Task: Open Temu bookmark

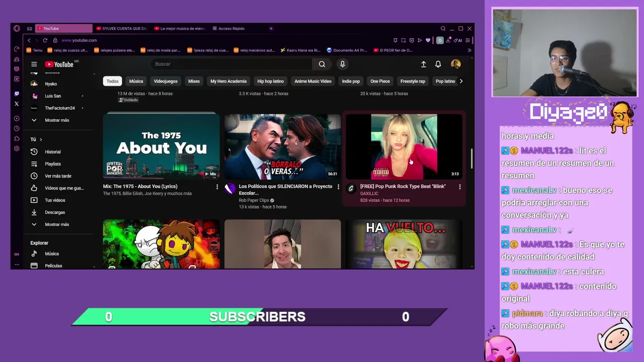Action: point(34,50)
